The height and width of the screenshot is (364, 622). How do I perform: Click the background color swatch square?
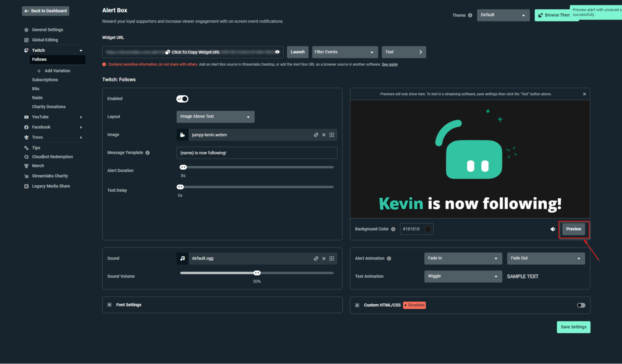click(x=428, y=229)
